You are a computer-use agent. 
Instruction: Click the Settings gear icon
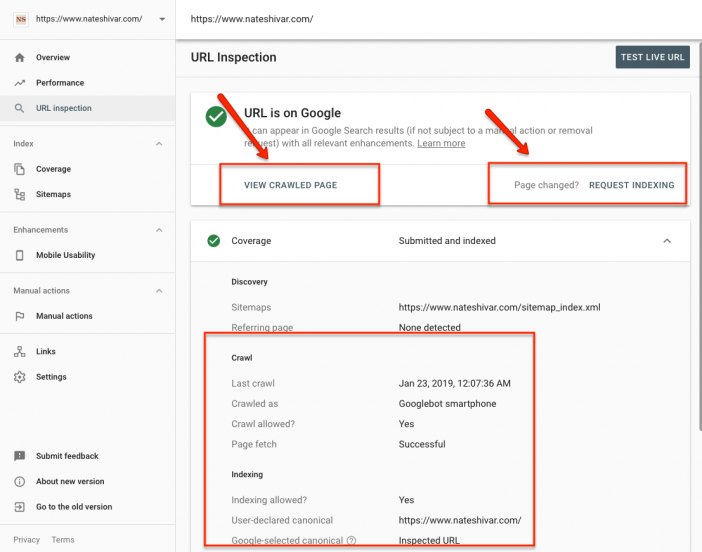coord(20,377)
